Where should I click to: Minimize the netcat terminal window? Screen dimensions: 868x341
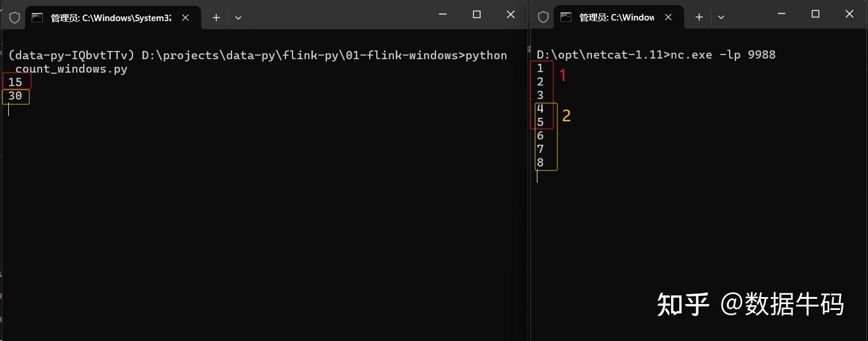coord(782,14)
